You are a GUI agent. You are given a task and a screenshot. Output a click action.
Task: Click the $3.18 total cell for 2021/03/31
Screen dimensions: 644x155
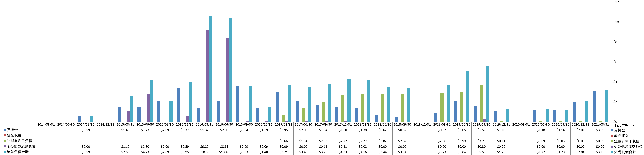coord(600,152)
